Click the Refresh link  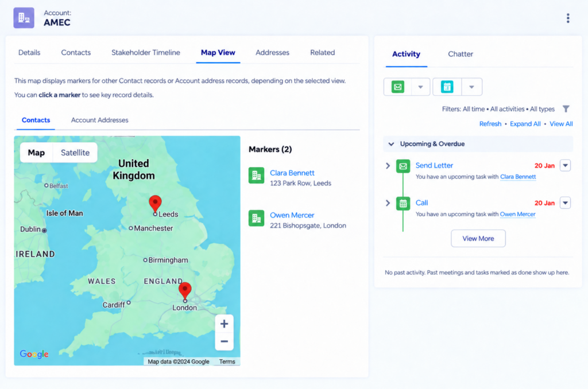pyautogui.click(x=490, y=124)
